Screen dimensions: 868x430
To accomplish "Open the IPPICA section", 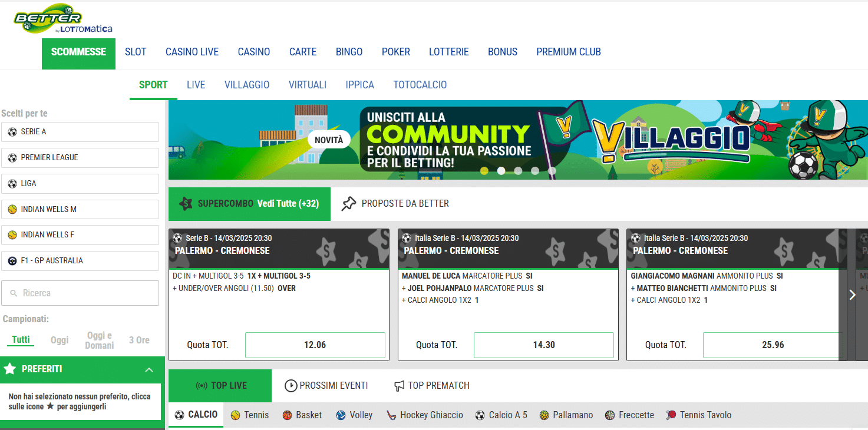I will click(x=359, y=85).
